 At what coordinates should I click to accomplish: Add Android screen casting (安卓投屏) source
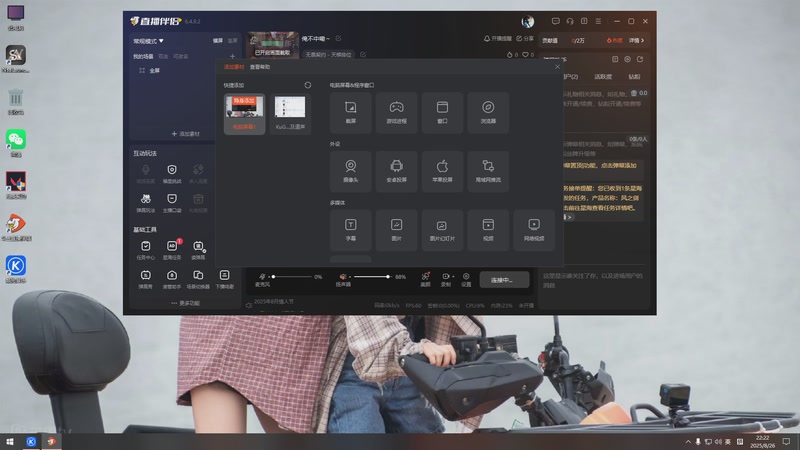pyautogui.click(x=396, y=171)
